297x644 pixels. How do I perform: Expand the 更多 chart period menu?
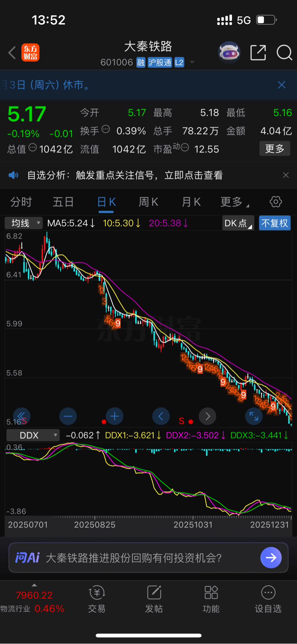point(235,202)
